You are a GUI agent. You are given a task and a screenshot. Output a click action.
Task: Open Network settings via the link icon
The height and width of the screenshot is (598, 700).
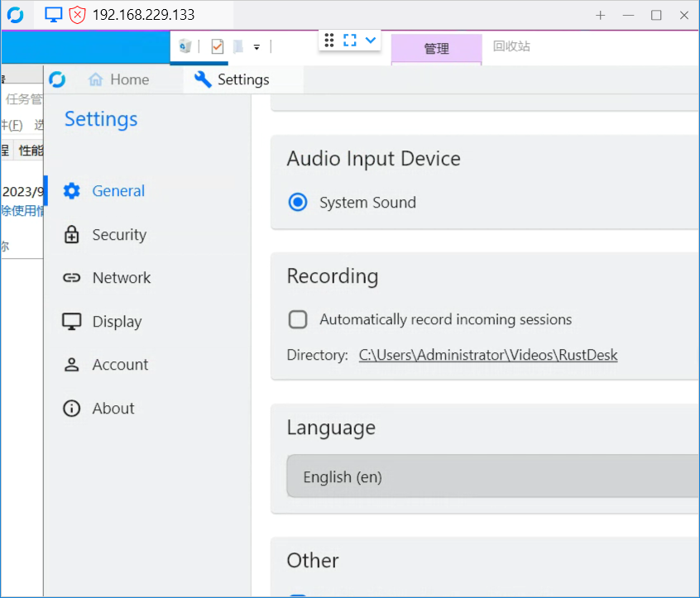pos(73,277)
